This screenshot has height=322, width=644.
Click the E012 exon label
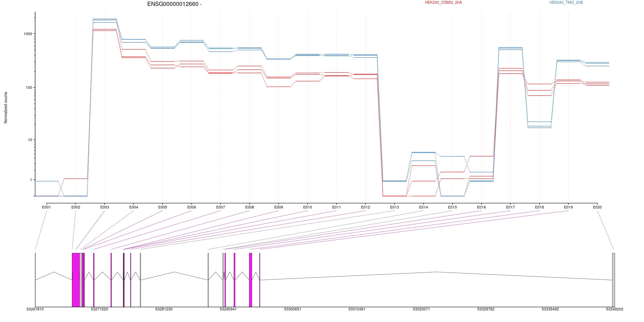coord(365,207)
